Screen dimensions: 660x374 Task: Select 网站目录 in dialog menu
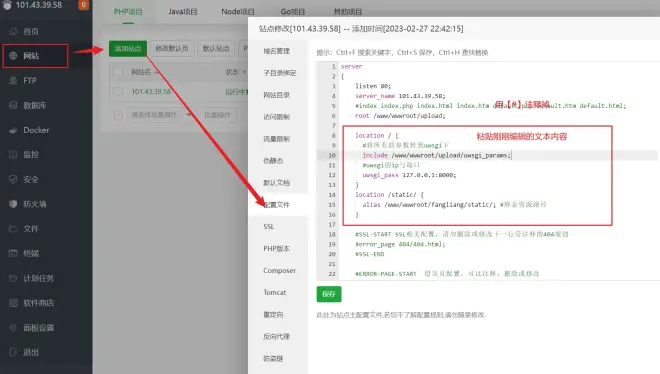point(277,95)
